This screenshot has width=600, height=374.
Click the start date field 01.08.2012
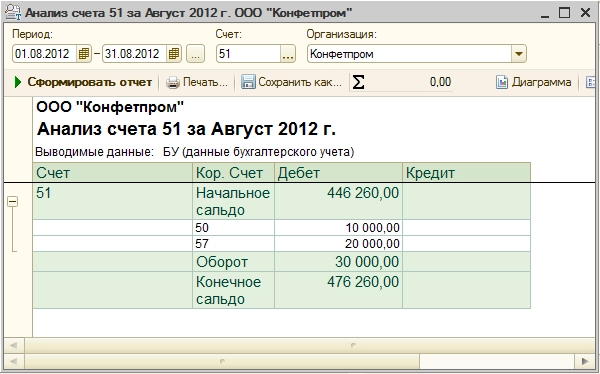pyautogui.click(x=45, y=54)
